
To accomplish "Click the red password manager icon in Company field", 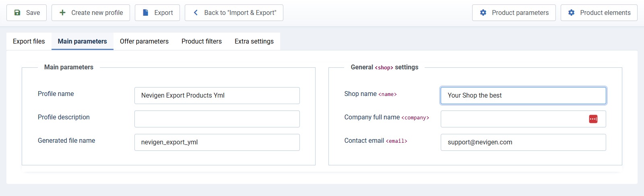I will 593,119.
